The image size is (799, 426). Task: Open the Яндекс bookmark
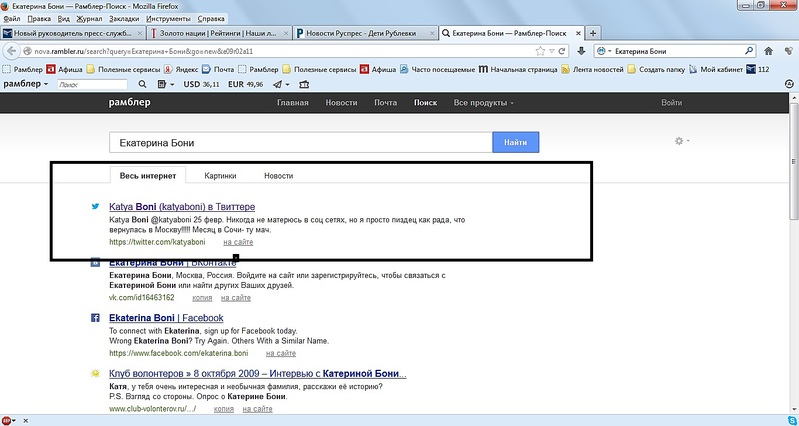coord(181,69)
